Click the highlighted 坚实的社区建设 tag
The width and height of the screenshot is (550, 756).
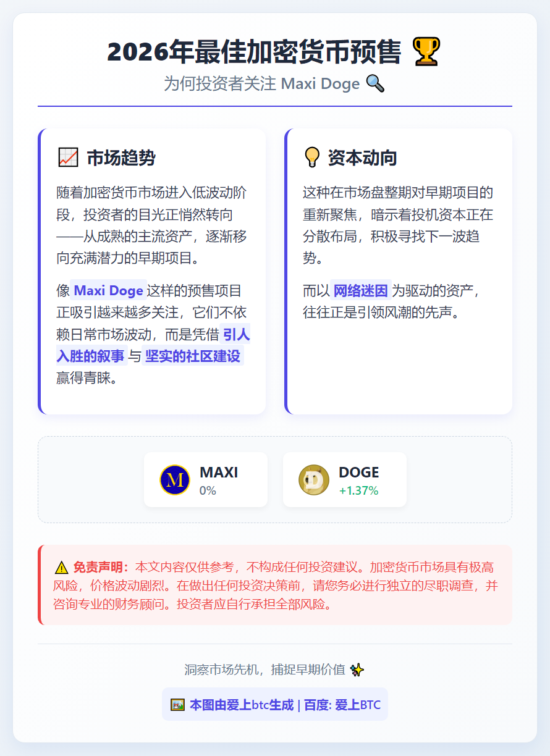pyautogui.click(x=193, y=356)
